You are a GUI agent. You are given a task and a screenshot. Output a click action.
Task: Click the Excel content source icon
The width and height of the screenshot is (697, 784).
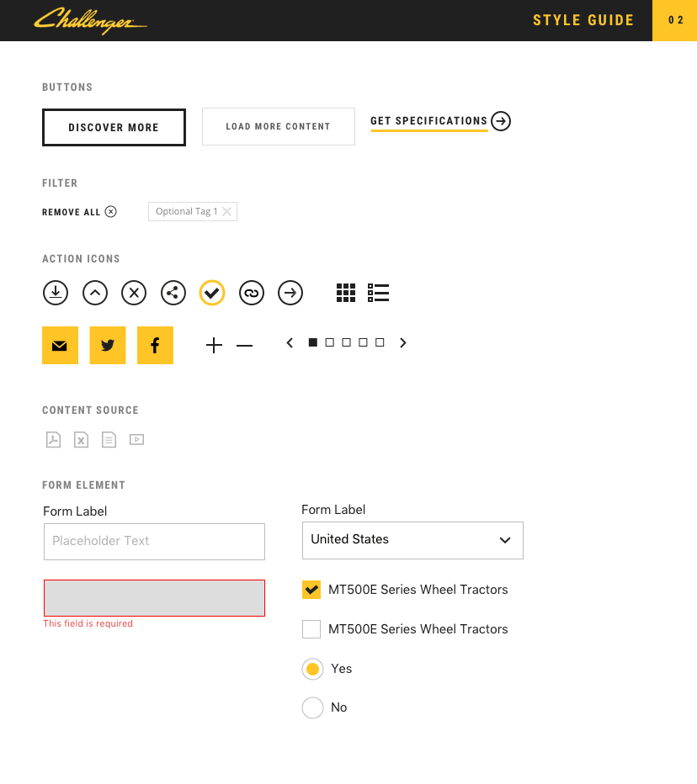(81, 439)
